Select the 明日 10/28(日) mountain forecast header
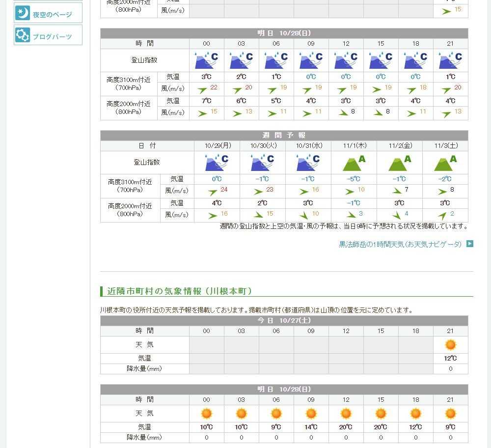The image size is (491, 448). click(284, 33)
